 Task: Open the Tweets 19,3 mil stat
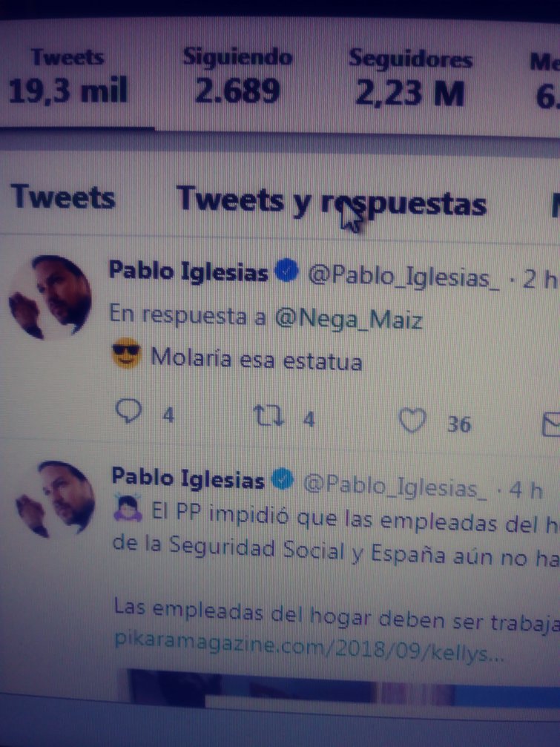point(68,75)
